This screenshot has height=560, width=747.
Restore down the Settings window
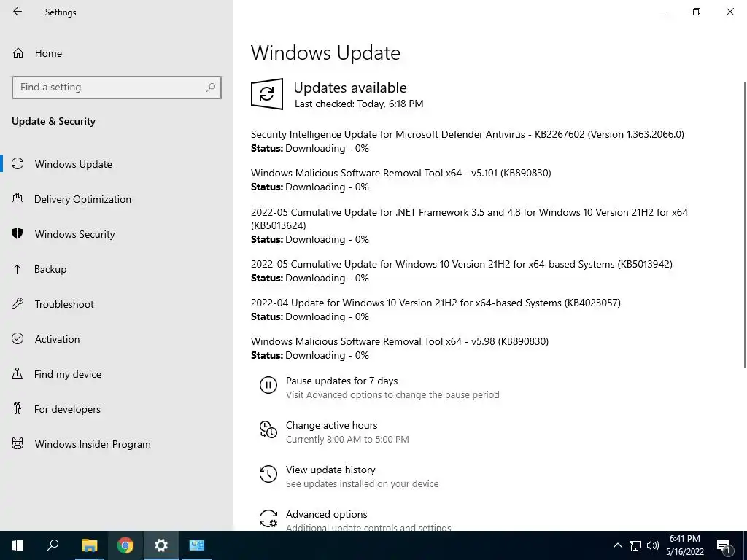tap(697, 12)
